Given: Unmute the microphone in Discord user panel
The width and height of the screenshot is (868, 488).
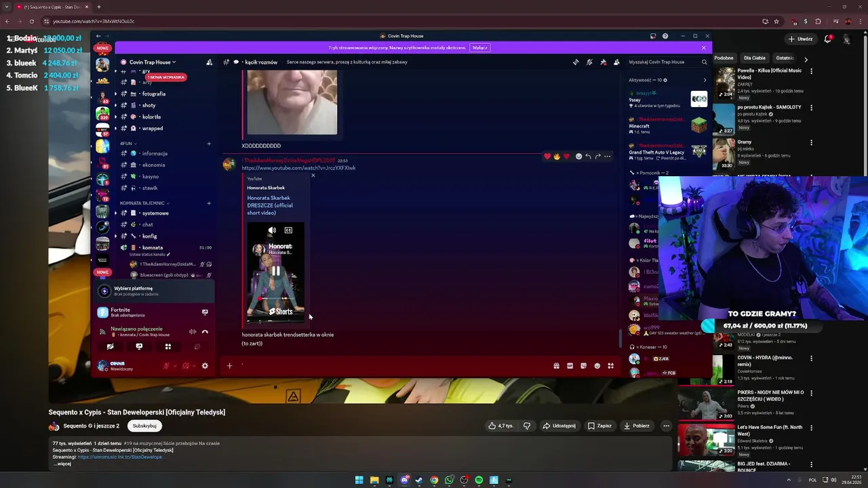Looking at the screenshot, I should [x=166, y=366].
